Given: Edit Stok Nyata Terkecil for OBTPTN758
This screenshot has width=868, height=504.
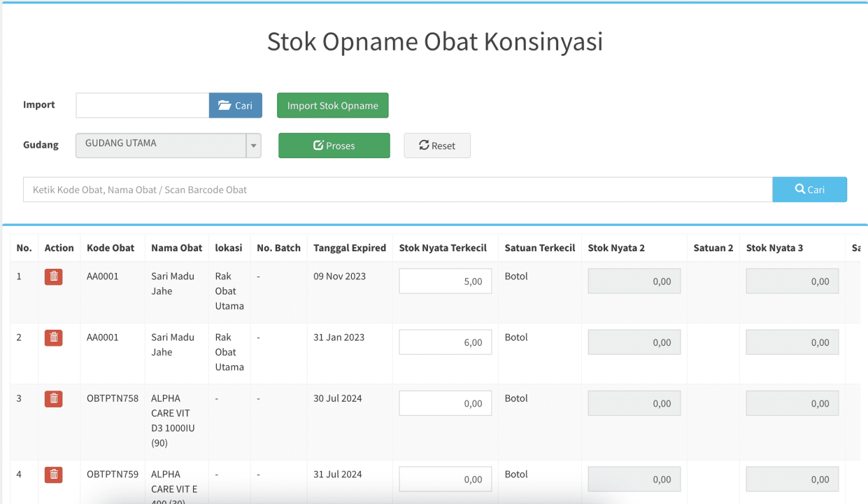Looking at the screenshot, I should click(x=446, y=403).
